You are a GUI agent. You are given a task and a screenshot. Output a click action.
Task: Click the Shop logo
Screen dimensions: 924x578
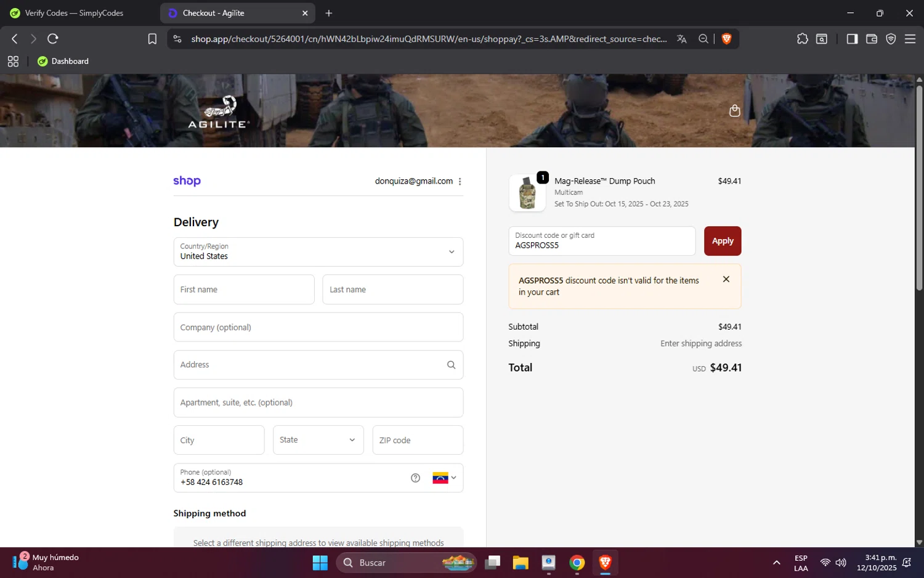187,181
